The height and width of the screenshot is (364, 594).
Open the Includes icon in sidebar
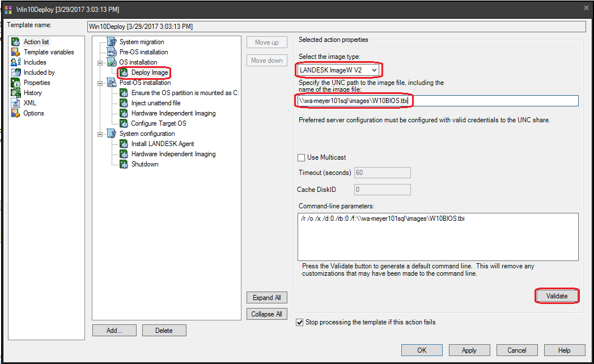[16, 62]
